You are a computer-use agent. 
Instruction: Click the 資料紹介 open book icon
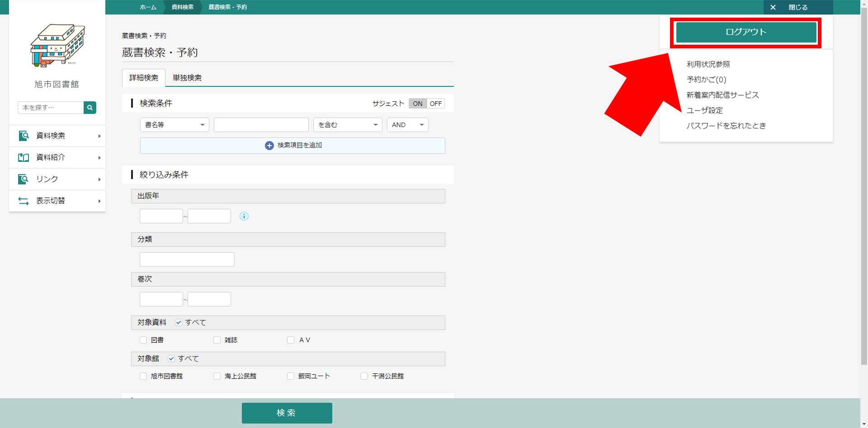pos(24,157)
